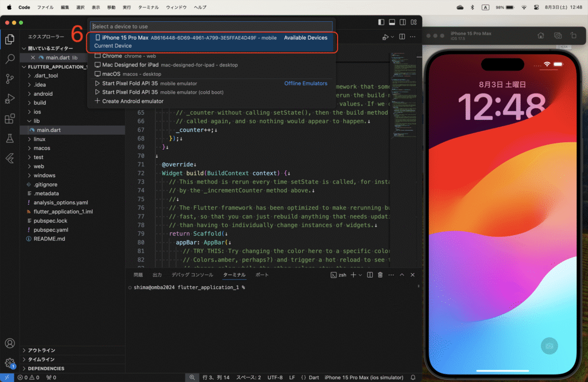This screenshot has width=588, height=382.
Task: Click the UTF-8 encoding in the status bar
Action: [275, 377]
